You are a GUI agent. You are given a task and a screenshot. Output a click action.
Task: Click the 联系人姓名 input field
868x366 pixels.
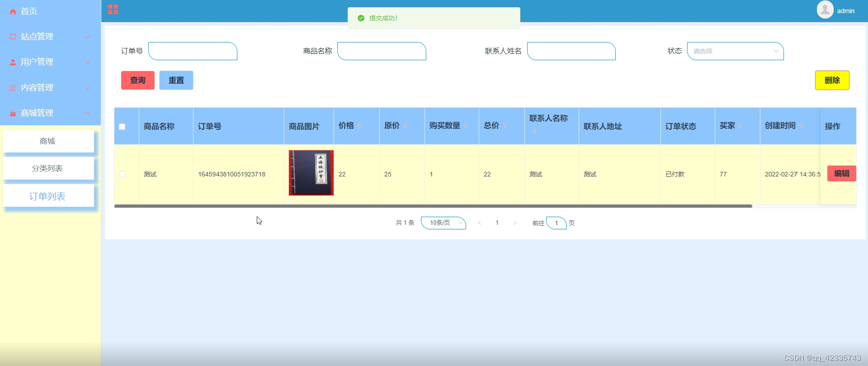(x=571, y=51)
